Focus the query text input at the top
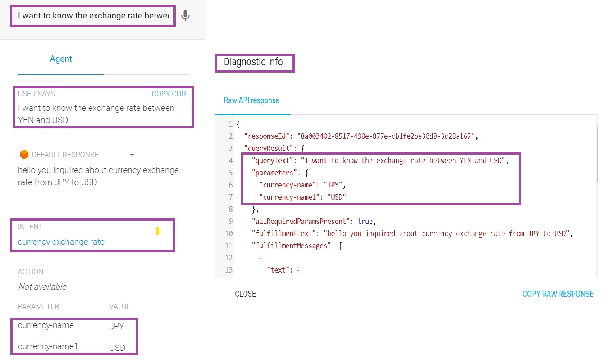607x364 pixels. pyautogui.click(x=94, y=16)
